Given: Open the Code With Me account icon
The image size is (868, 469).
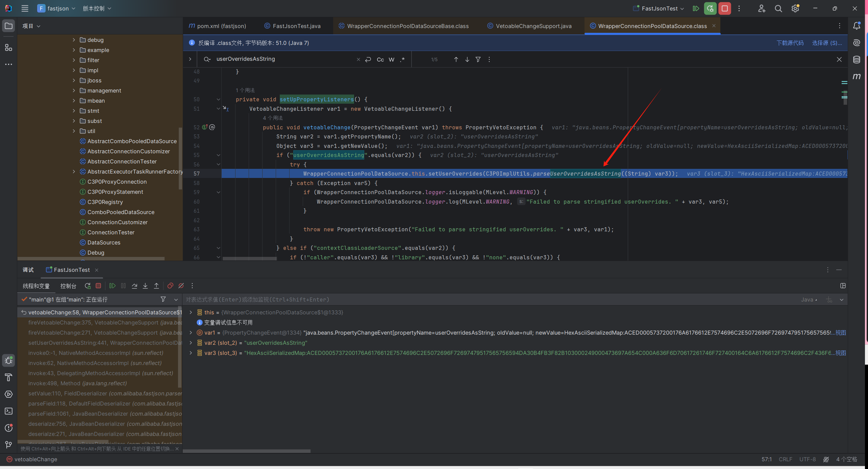Looking at the screenshot, I should coord(762,8).
